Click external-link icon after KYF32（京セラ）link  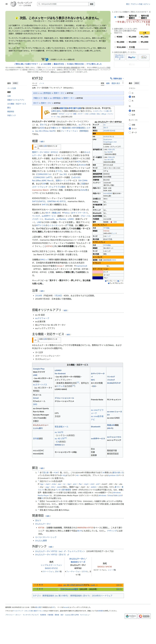pyautogui.click(x=68, y=555)
